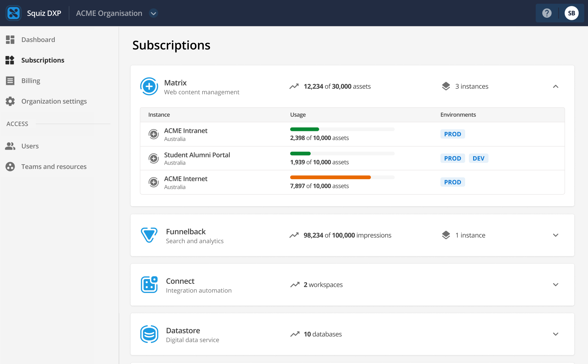The image size is (588, 364).
Task: Click the Users people icon
Action: 10,146
